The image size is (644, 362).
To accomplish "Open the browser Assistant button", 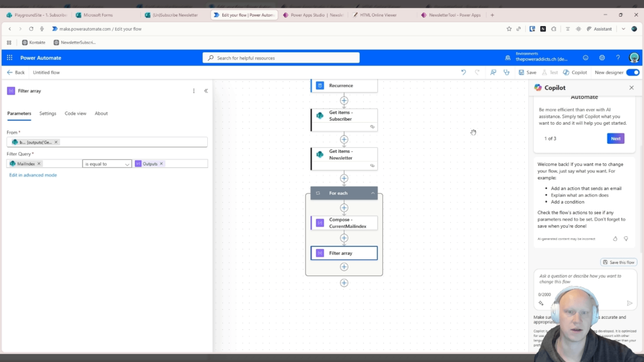I will [x=599, y=29].
